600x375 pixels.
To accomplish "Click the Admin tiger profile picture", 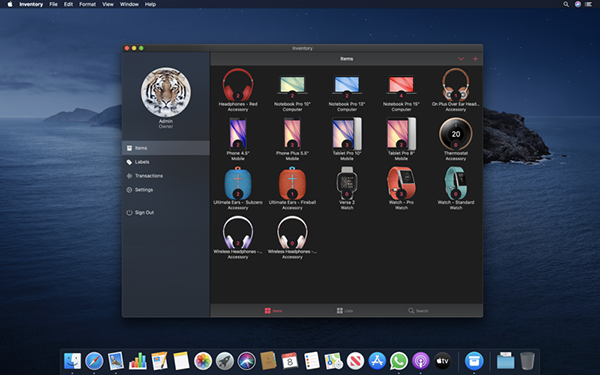I will click(x=166, y=92).
